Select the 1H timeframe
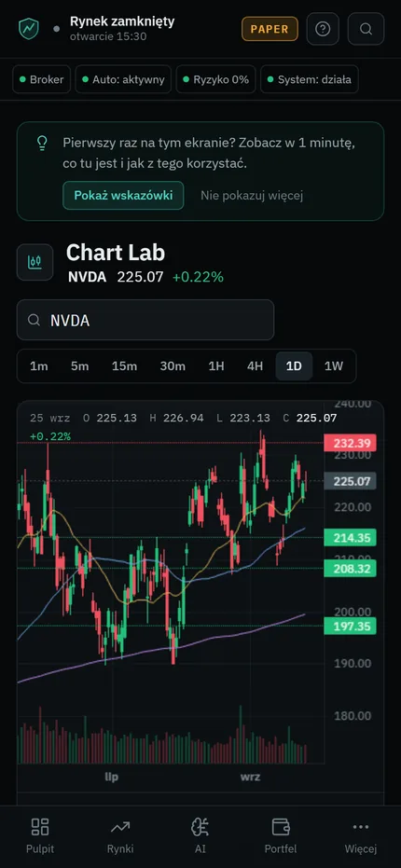This screenshot has width=401, height=868. tap(216, 365)
